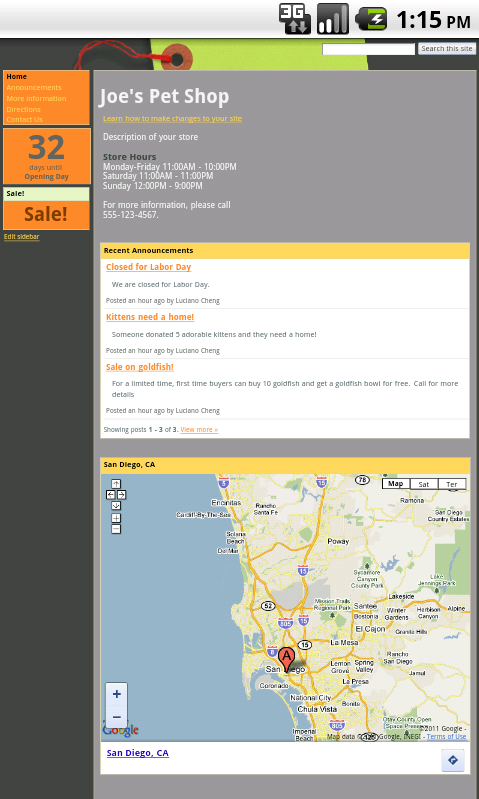Screen dimensions: 479x799
Task: Pan the map up with the arrow control
Action: pyautogui.click(x=116, y=484)
